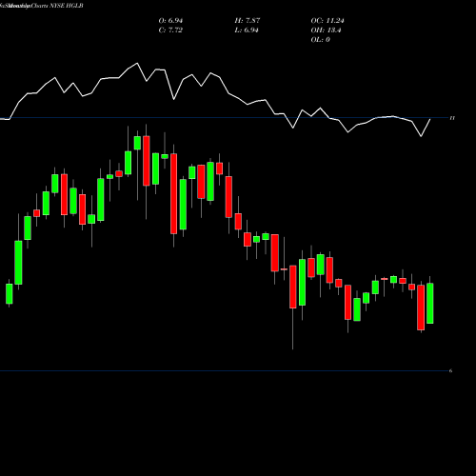Image resolution: width=476 pixels, height=476 pixels.
Task: Click the '11' price axis label
Action: coord(452,118)
